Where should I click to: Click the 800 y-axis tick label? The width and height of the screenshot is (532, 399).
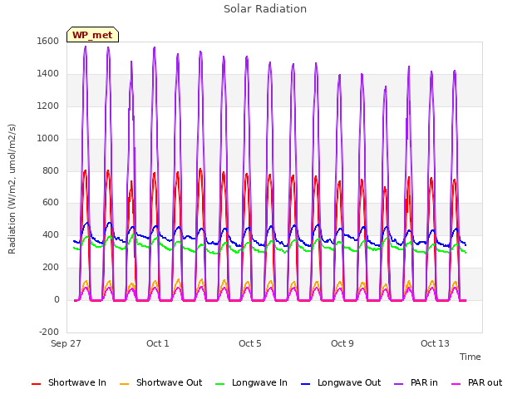click(51, 171)
